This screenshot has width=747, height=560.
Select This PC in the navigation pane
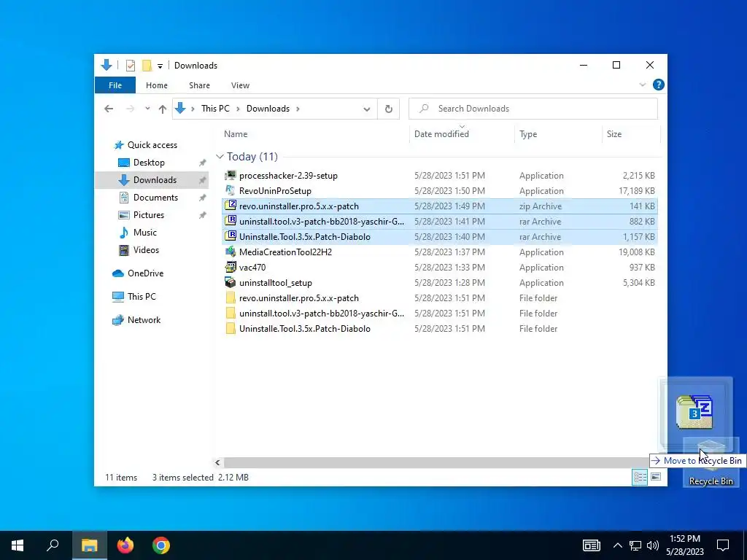pyautogui.click(x=142, y=297)
